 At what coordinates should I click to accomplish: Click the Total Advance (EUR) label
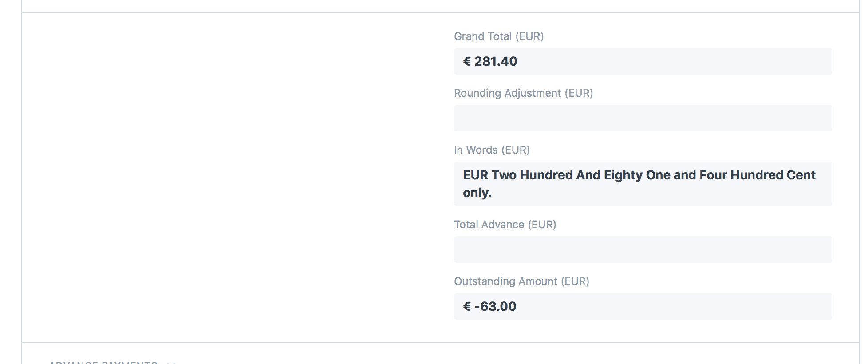tap(505, 225)
